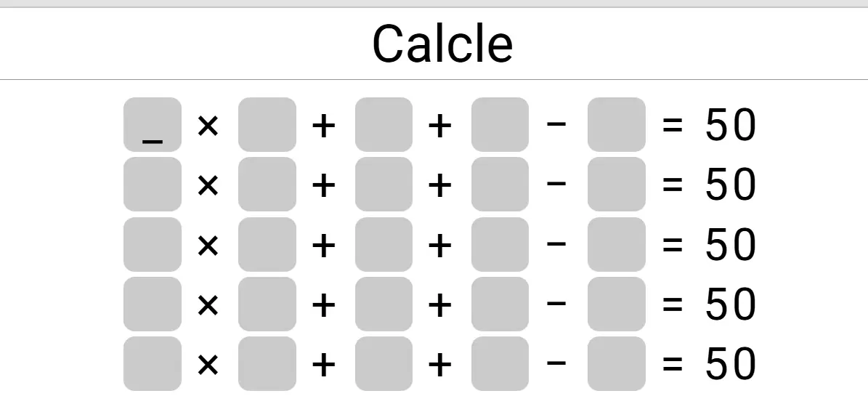The image size is (868, 404).
Task: Select the middle box in the bottom row
Action: 384,363
